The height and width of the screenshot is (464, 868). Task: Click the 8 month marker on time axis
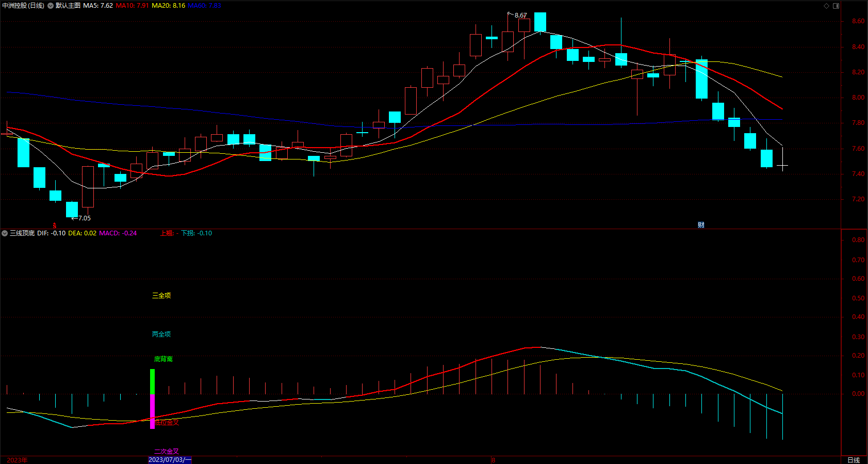point(493,460)
